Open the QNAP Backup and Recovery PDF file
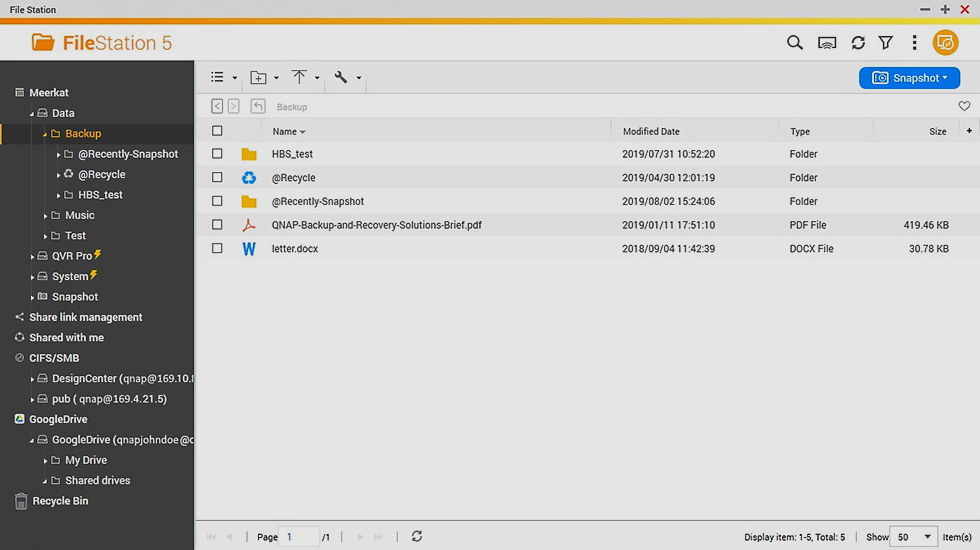The width and height of the screenshot is (980, 550). (376, 225)
